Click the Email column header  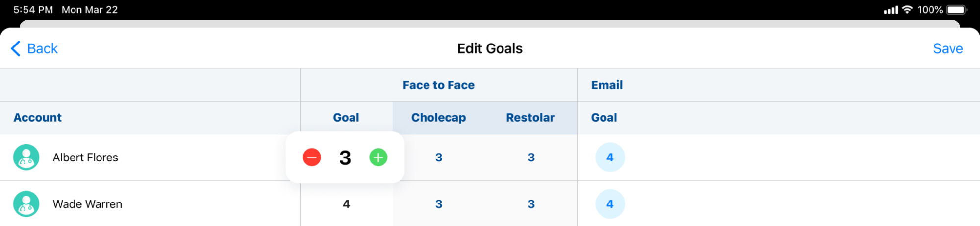pyautogui.click(x=606, y=85)
